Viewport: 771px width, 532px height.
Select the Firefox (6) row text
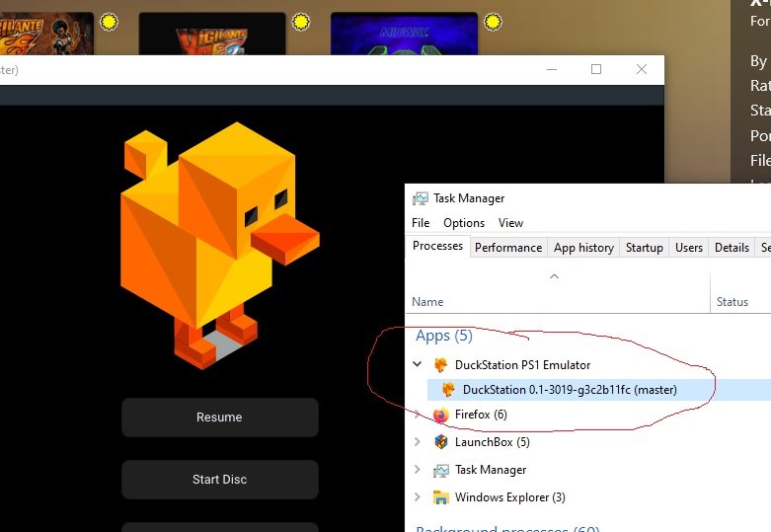click(481, 415)
